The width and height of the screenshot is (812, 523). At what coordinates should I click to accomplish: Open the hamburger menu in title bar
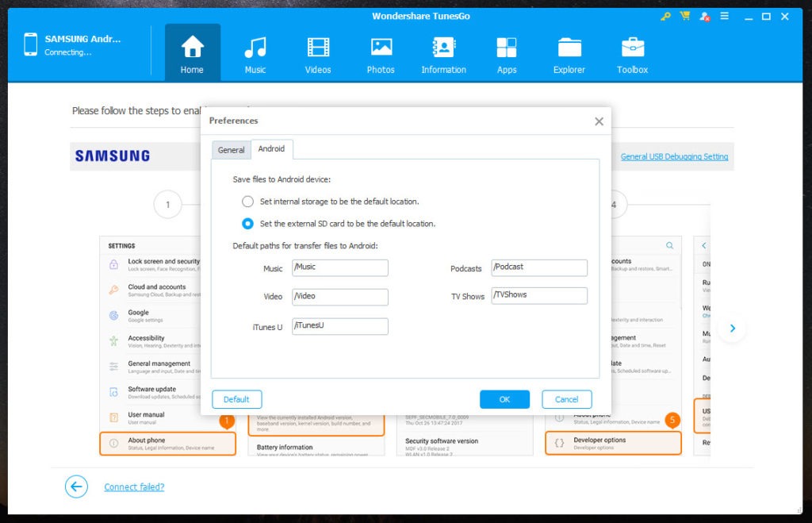click(725, 16)
